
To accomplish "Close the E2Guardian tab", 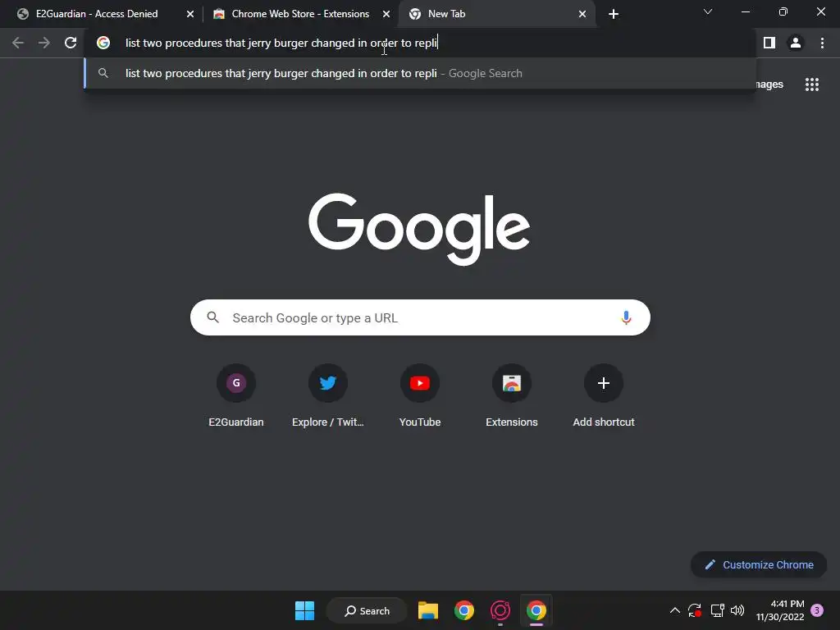I will (x=190, y=14).
